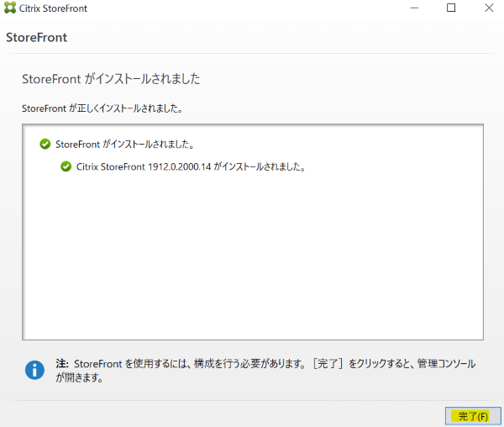This screenshot has height=427, width=504.
Task: Maximize the Citrix StoreFront window
Action: [451, 8]
